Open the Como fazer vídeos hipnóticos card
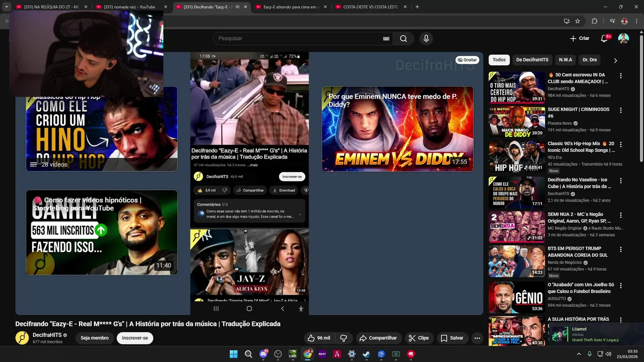Viewport: 644px width, 362px height. (x=102, y=232)
